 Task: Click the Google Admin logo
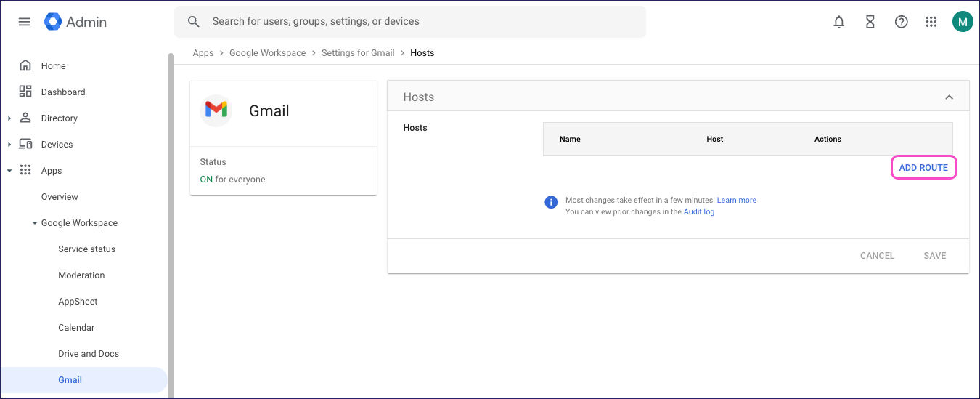click(75, 22)
